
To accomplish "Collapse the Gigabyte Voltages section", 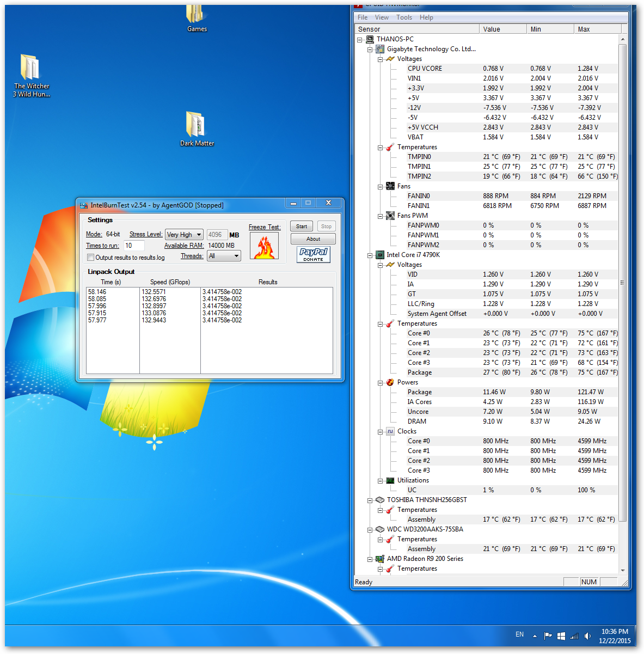I will tap(381, 59).
